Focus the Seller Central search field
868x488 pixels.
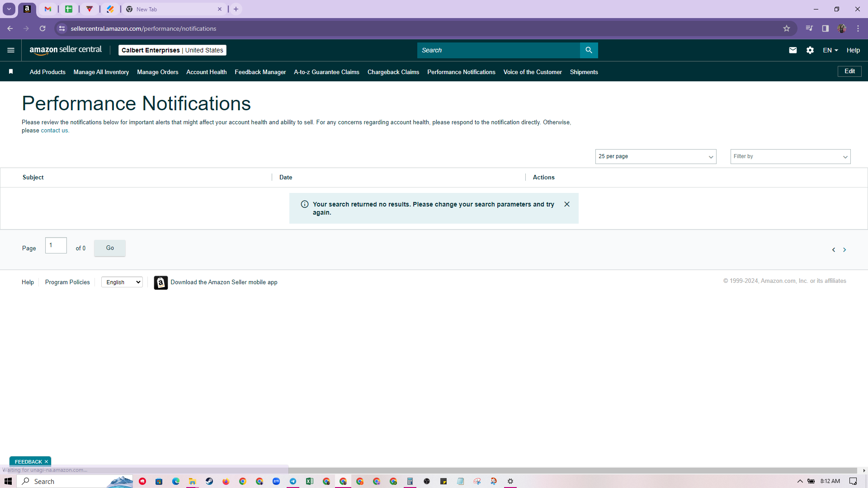(498, 50)
